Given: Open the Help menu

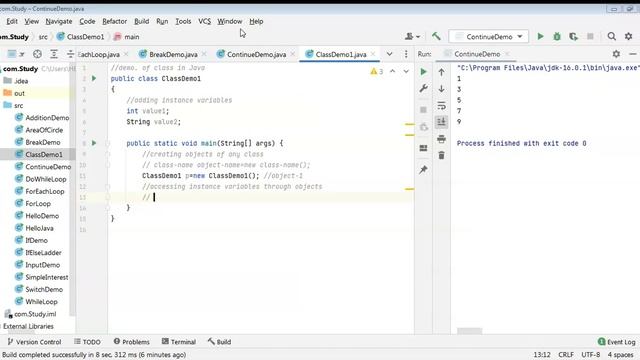Looking at the screenshot, I should (x=256, y=21).
